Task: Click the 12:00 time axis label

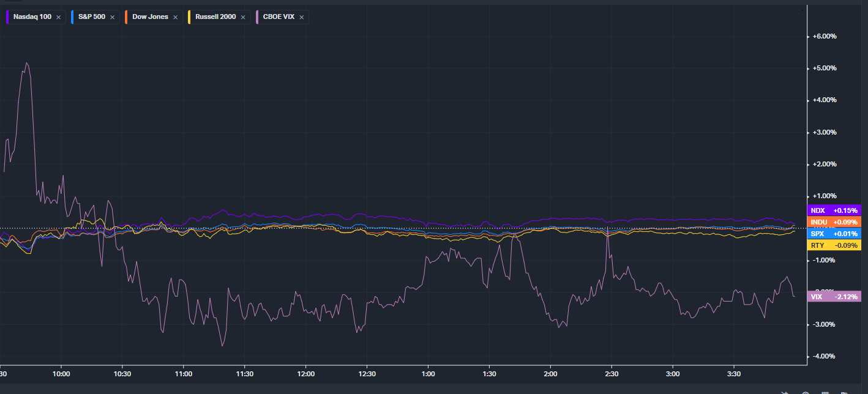Action: coord(305,374)
